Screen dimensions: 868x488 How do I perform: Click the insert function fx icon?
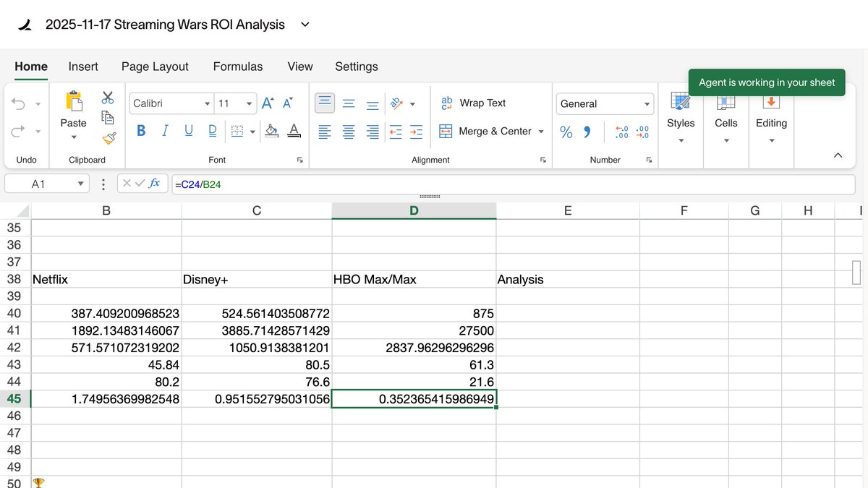point(154,184)
